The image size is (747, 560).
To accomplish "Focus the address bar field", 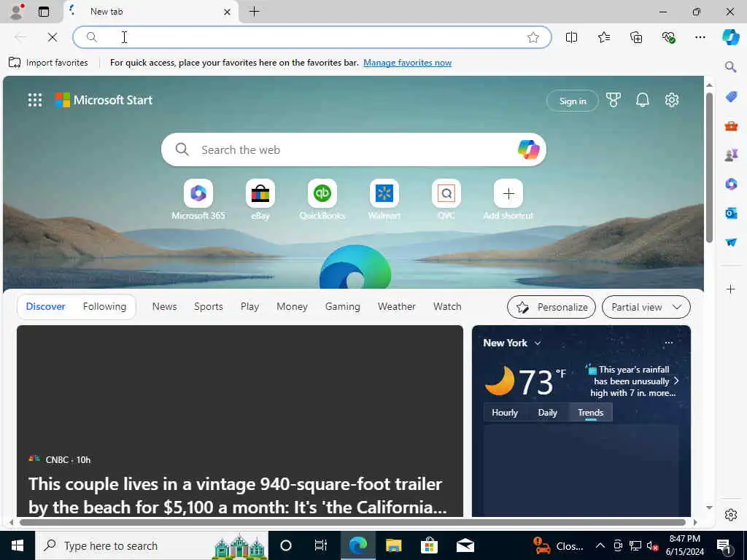I will [312, 37].
